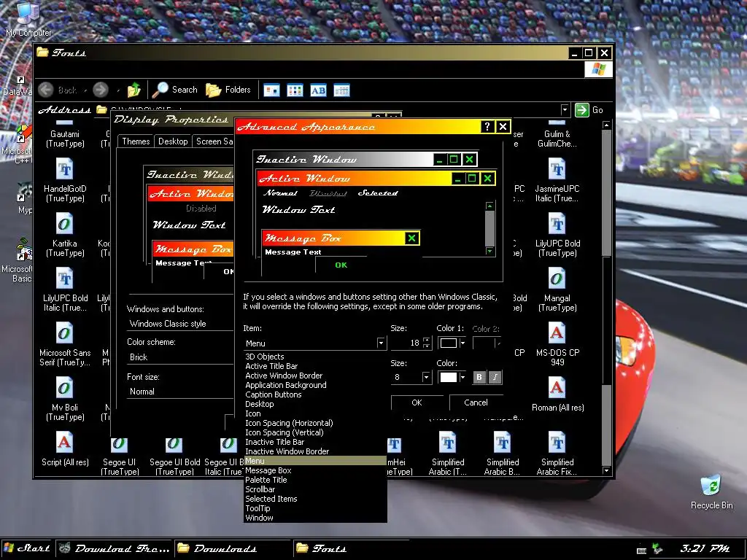747x560 pixels.
Task: Switch to Downloads taskbar button
Action: 233,548
